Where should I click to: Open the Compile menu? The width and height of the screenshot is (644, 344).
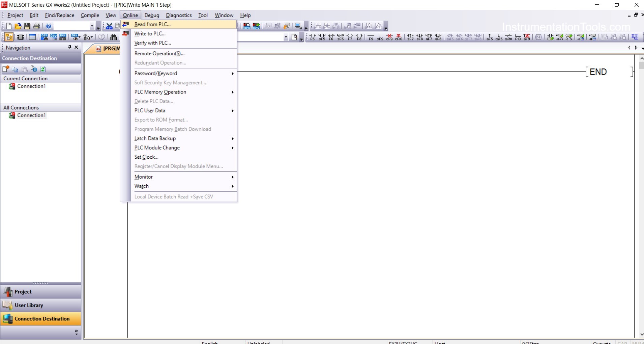(90, 15)
